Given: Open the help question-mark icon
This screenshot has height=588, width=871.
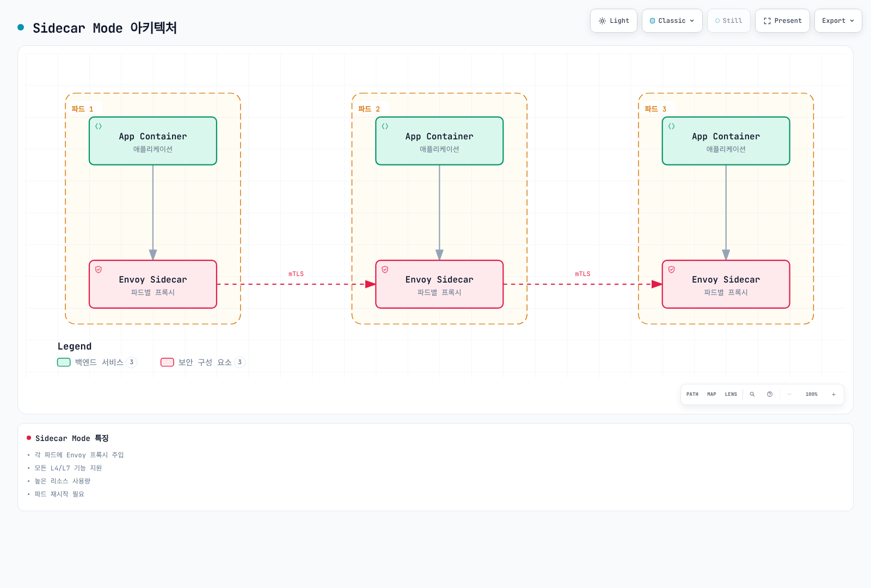Looking at the screenshot, I should tap(770, 394).
